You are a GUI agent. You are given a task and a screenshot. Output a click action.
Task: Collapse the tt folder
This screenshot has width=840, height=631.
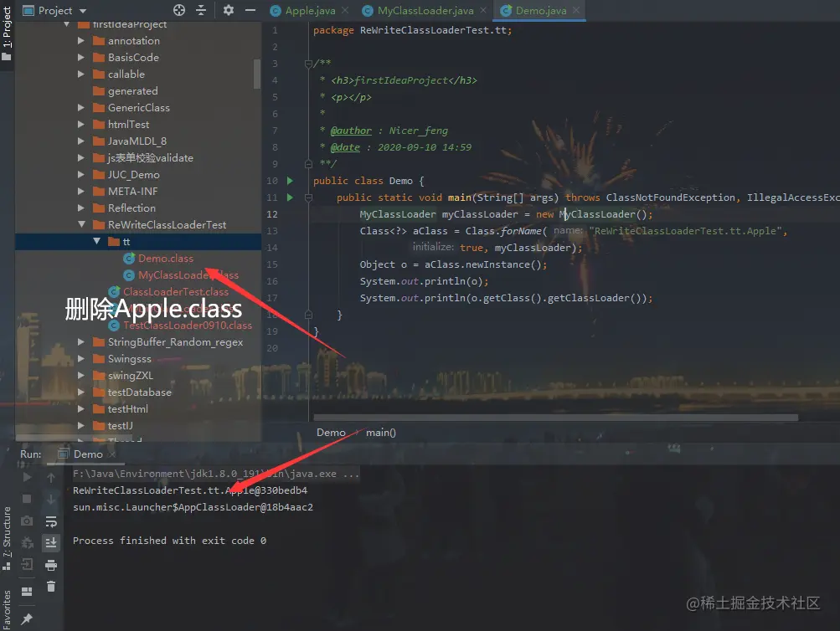[x=96, y=241]
